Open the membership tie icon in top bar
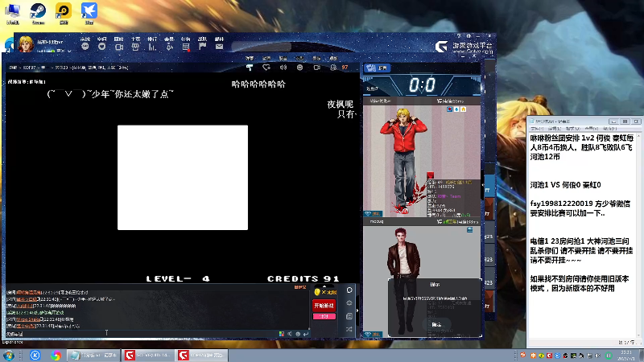The width and height of the screenshot is (644, 362). click(x=169, y=47)
